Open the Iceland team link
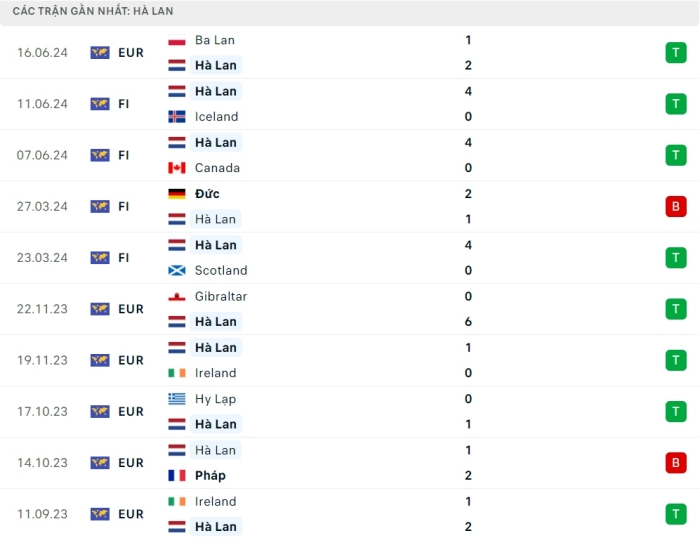Image resolution: width=700 pixels, height=538 pixels. tap(216, 117)
